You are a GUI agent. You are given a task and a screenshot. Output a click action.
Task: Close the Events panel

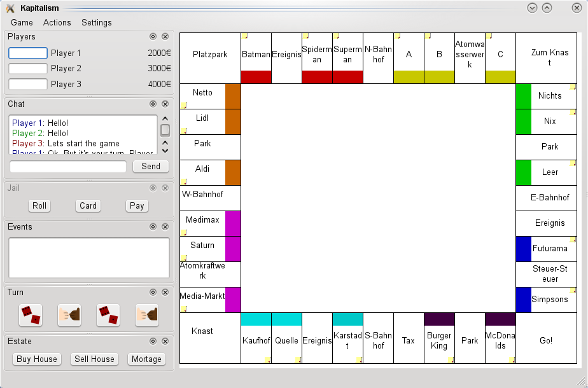tap(165, 227)
